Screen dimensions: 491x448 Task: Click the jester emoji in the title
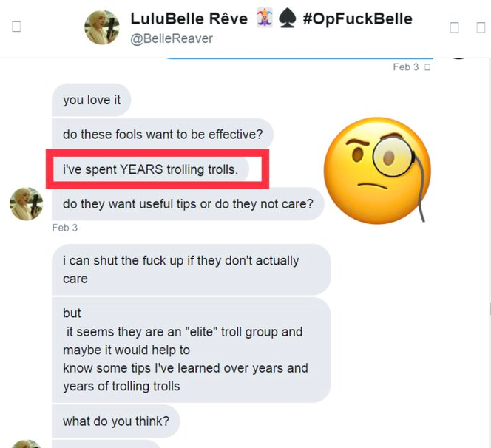pyautogui.click(x=265, y=18)
